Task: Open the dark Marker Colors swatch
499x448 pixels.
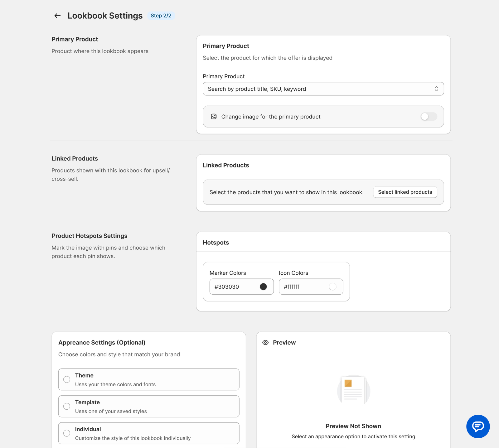Action: (x=263, y=287)
